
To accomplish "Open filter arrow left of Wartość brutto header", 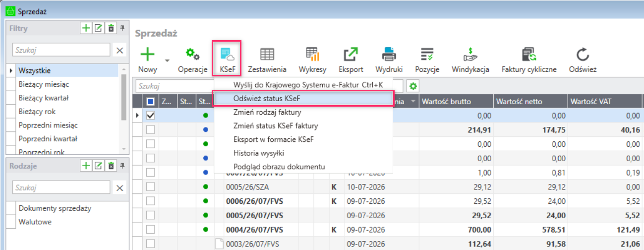I will tap(412, 102).
